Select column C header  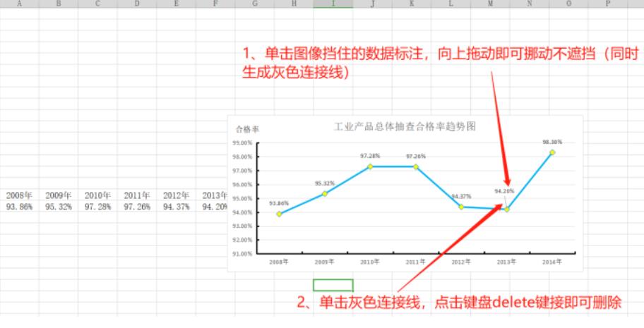(97, 4)
